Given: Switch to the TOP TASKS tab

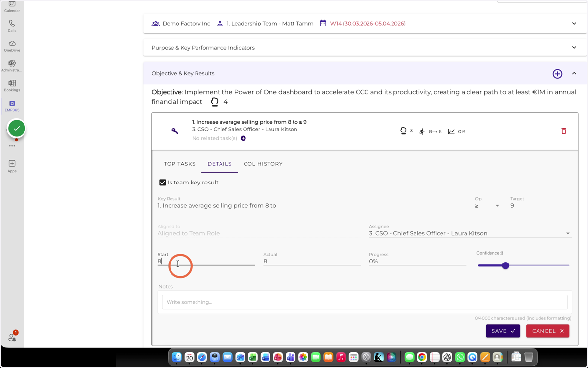Looking at the screenshot, I should (x=179, y=164).
